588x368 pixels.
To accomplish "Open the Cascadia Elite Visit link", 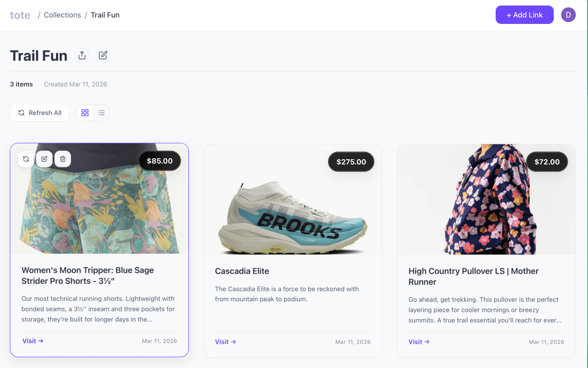I will pyautogui.click(x=225, y=342).
